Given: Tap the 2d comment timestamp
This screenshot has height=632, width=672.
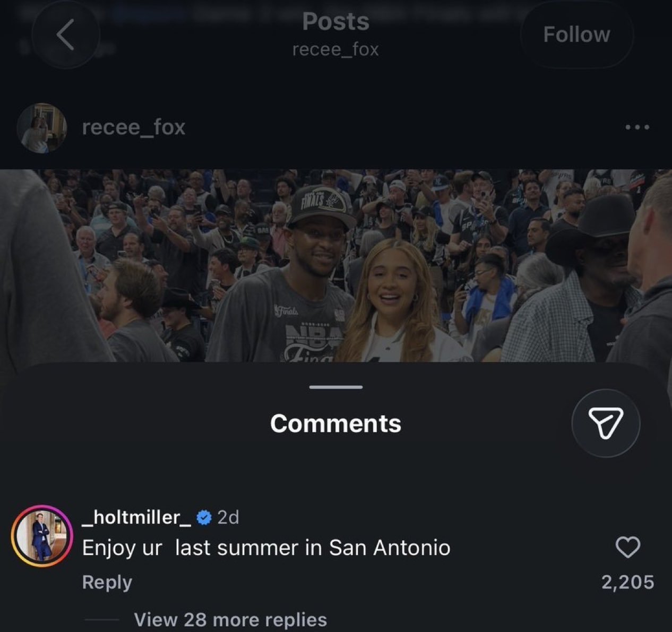Looking at the screenshot, I should (x=228, y=517).
